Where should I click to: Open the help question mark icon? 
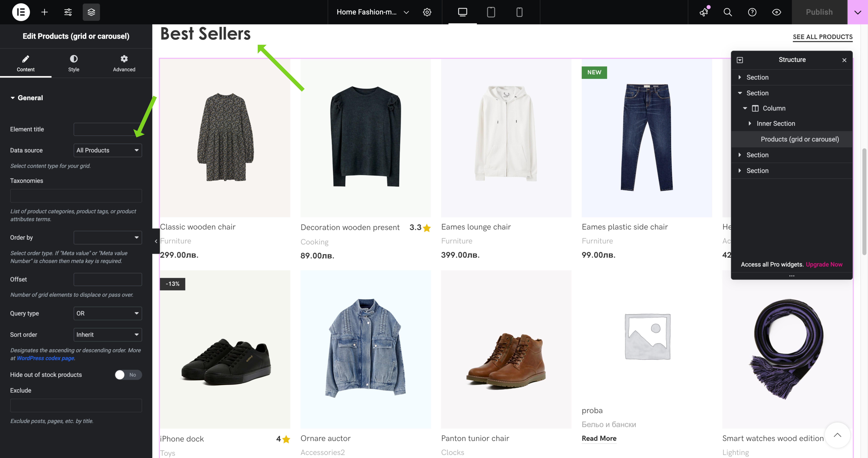pyautogui.click(x=752, y=12)
